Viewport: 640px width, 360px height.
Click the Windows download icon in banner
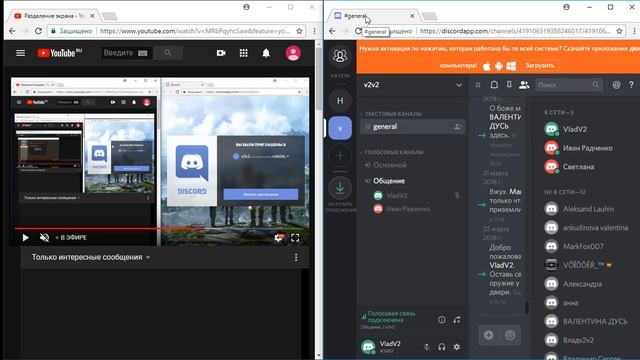coord(511,66)
